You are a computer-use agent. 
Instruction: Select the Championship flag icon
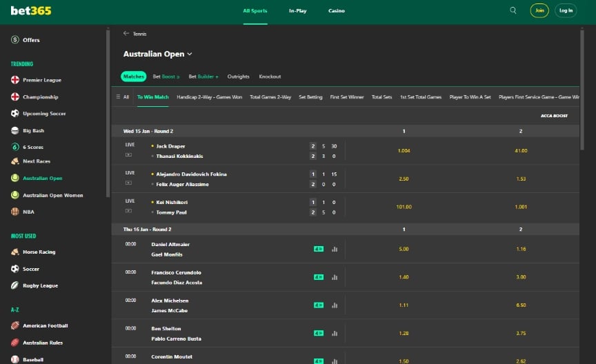point(14,97)
